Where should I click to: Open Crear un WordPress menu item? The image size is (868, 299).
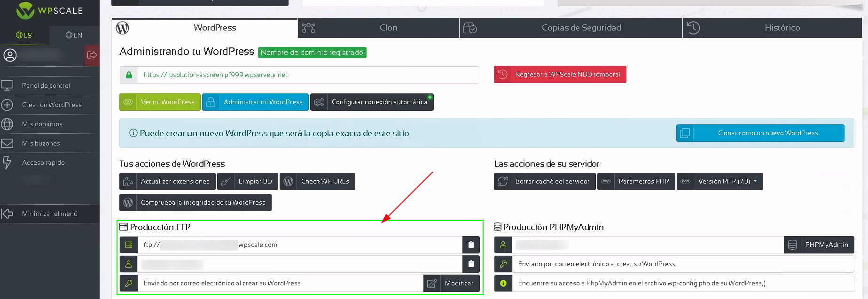[52, 105]
